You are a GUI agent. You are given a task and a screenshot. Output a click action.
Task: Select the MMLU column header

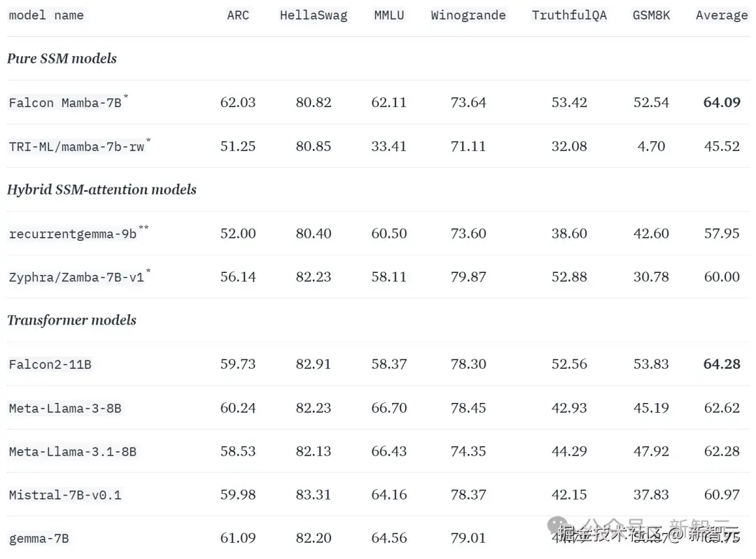pos(389,15)
